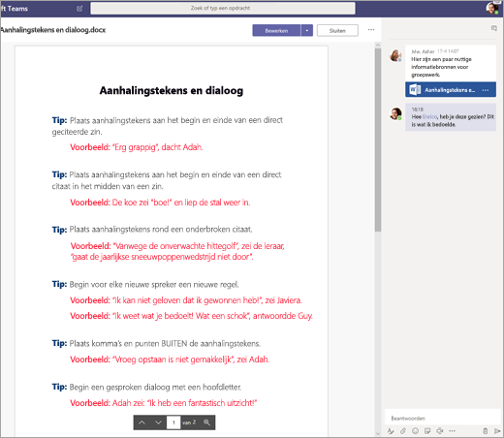Viewport: 504px width, 438px height.
Task: Discard the draft with the trash icon
Action: pos(486,431)
